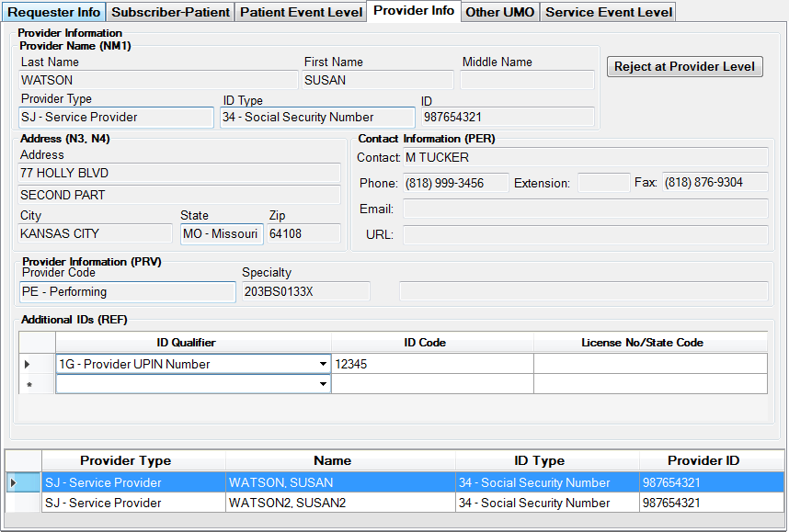This screenshot has height=532, width=789.
Task: Switch to the Requester Info tab
Action: click(x=54, y=12)
